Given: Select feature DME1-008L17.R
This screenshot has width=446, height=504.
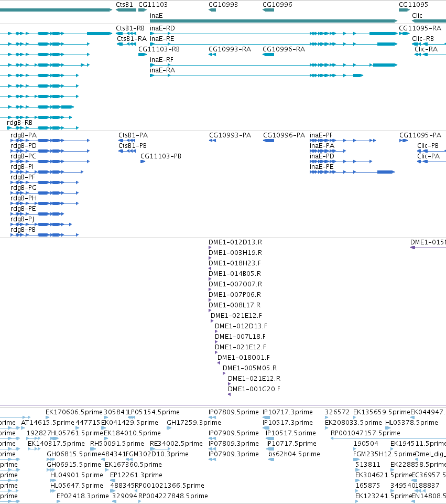Looking at the screenshot, I should (x=234, y=305).
